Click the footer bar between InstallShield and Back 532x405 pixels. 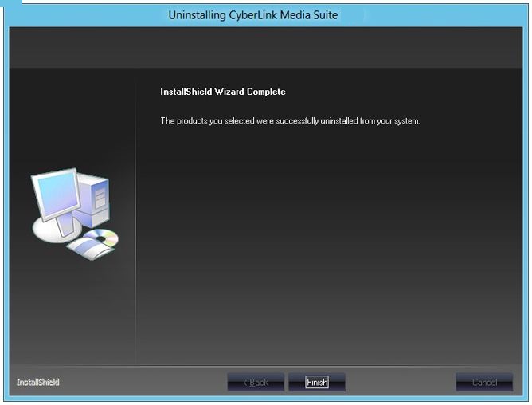[x=143, y=383]
